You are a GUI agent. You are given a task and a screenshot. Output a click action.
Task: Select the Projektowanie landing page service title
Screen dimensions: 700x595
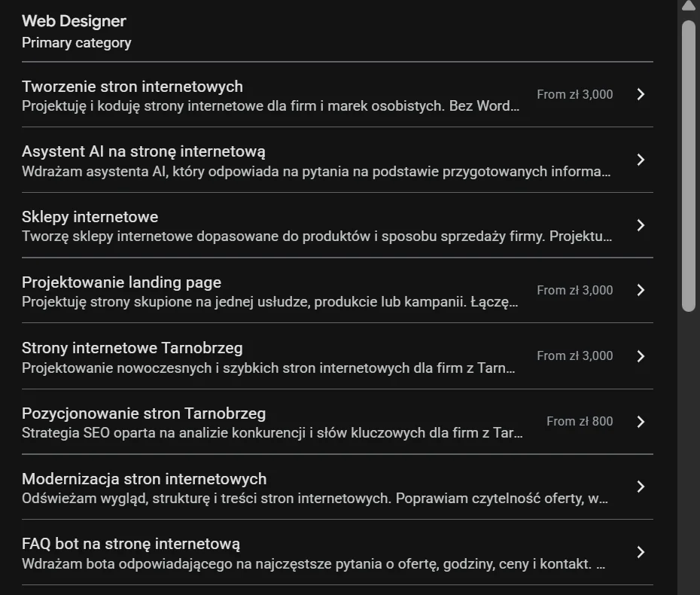click(121, 282)
